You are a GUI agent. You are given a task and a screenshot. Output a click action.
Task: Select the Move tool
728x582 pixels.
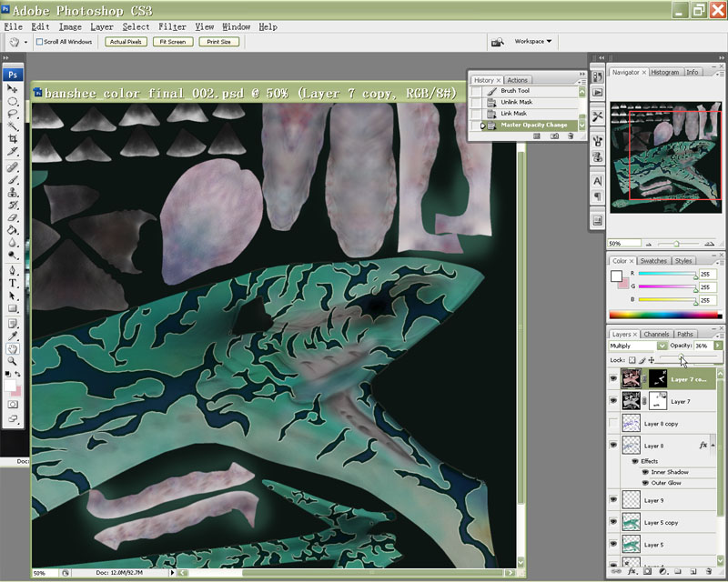[13, 88]
